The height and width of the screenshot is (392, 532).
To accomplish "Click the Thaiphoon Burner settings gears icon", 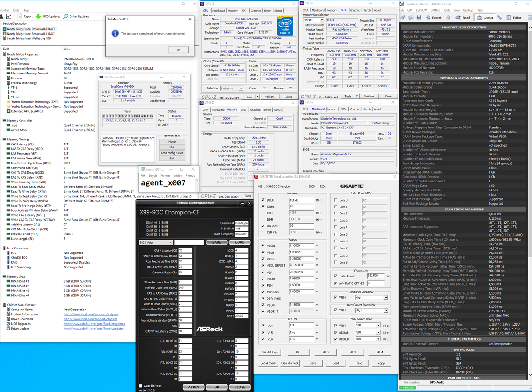I will pyautogui.click(x=403, y=17).
